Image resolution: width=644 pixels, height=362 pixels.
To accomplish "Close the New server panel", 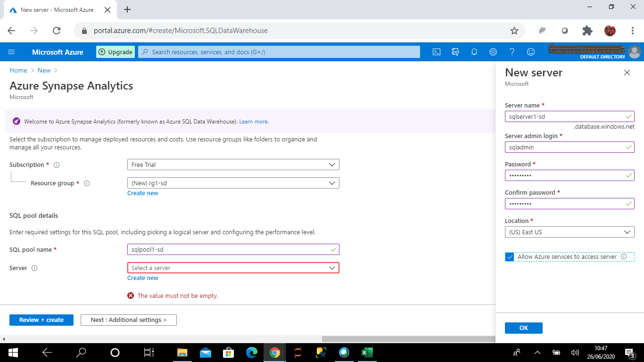I will (x=627, y=73).
